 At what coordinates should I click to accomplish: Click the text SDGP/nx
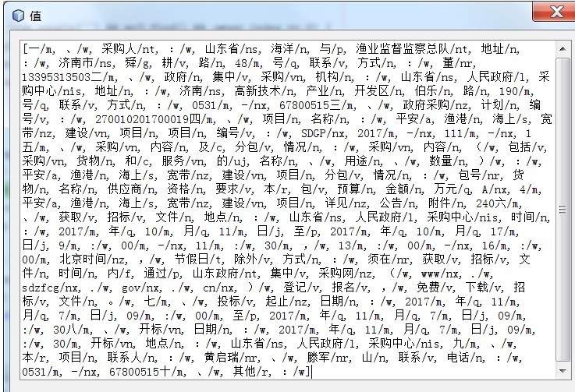pos(323,134)
